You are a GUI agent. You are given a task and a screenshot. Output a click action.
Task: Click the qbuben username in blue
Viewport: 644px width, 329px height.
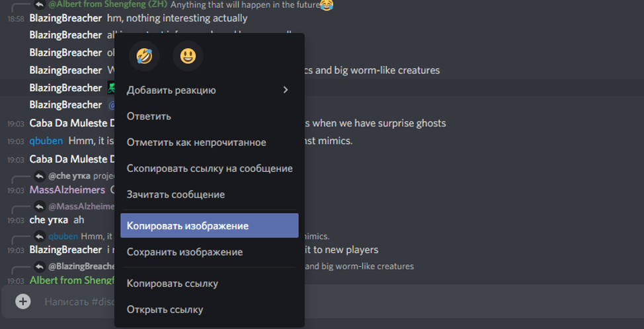(x=46, y=141)
